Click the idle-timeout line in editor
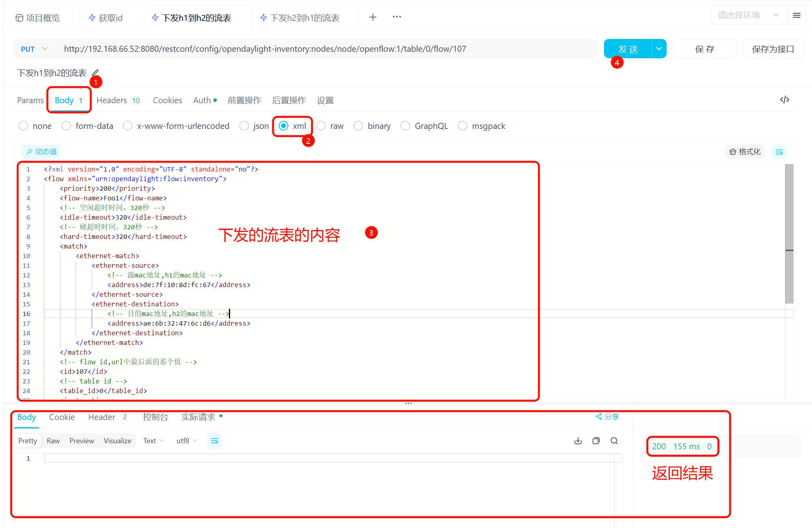Viewport: 812px width, 528px height. click(123, 217)
